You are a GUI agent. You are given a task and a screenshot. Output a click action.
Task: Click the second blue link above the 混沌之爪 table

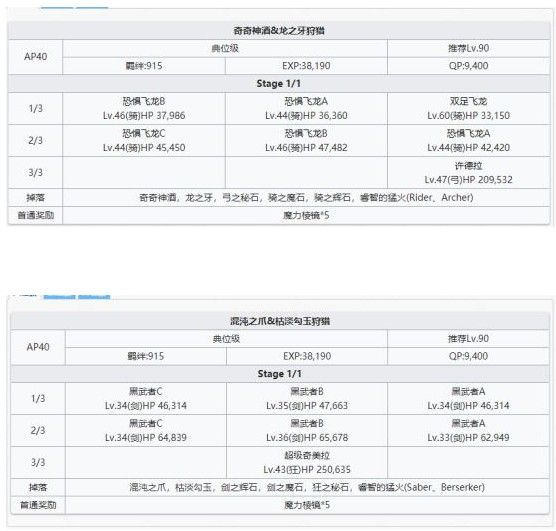point(94,297)
